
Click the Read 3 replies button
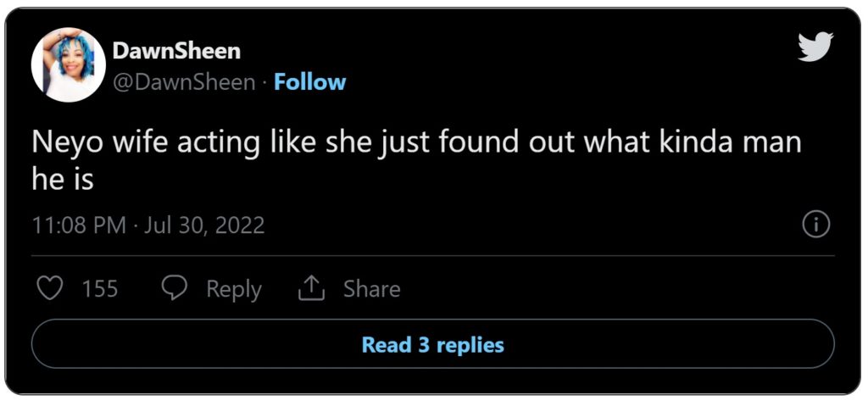pyautogui.click(x=433, y=344)
